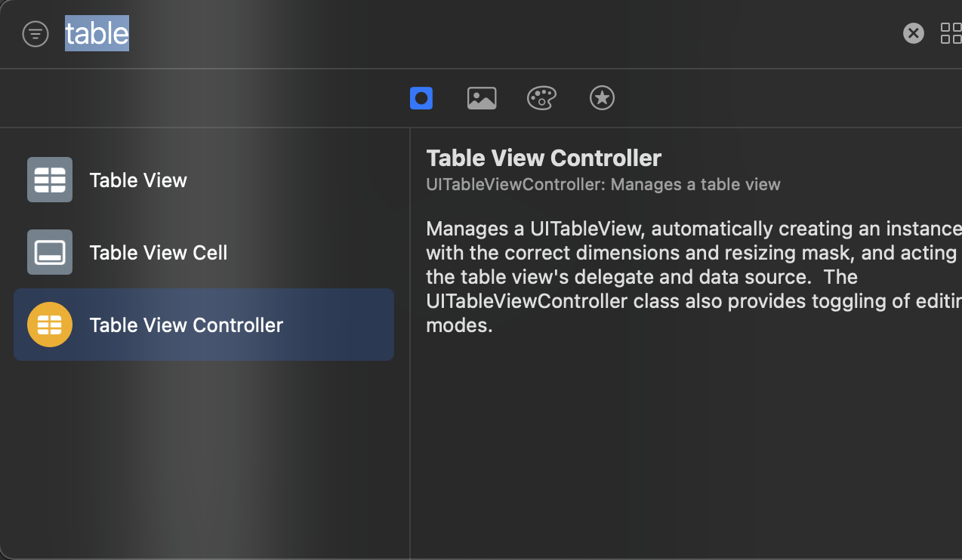Click the Table View Cell icon

[x=50, y=252]
